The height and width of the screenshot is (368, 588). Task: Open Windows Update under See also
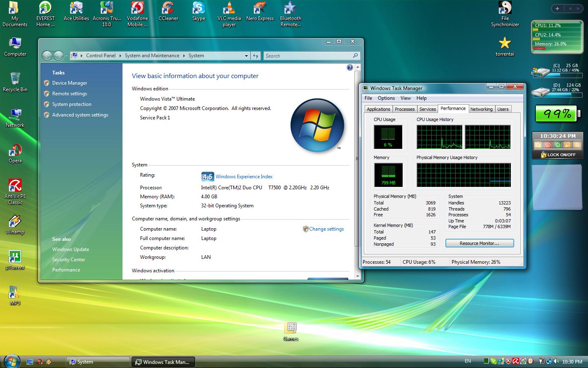point(71,249)
